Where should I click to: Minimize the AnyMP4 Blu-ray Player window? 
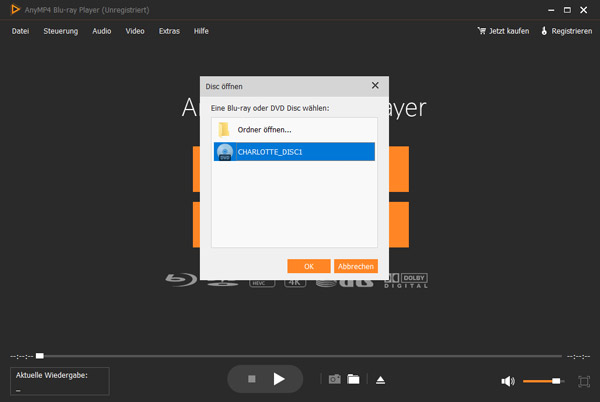(551, 10)
